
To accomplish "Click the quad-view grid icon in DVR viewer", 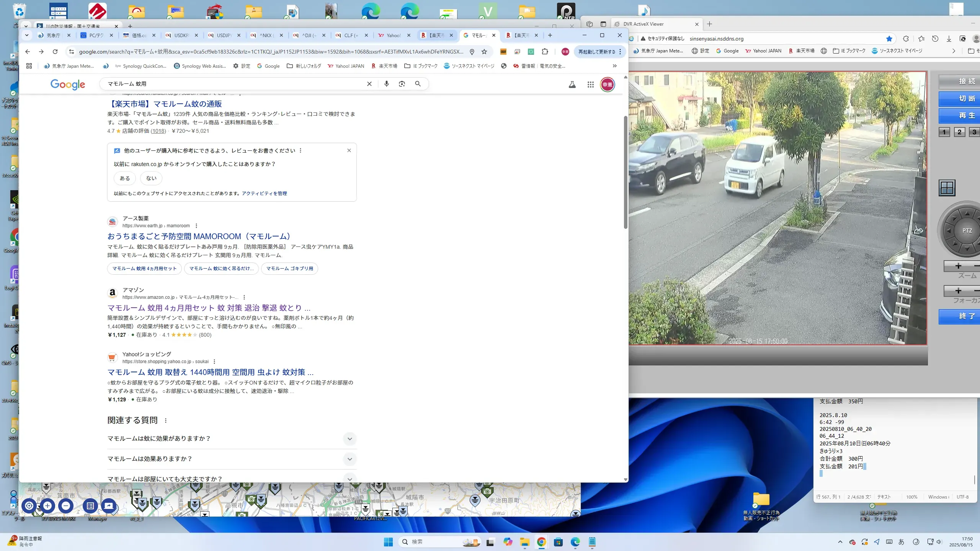I will [x=947, y=188].
